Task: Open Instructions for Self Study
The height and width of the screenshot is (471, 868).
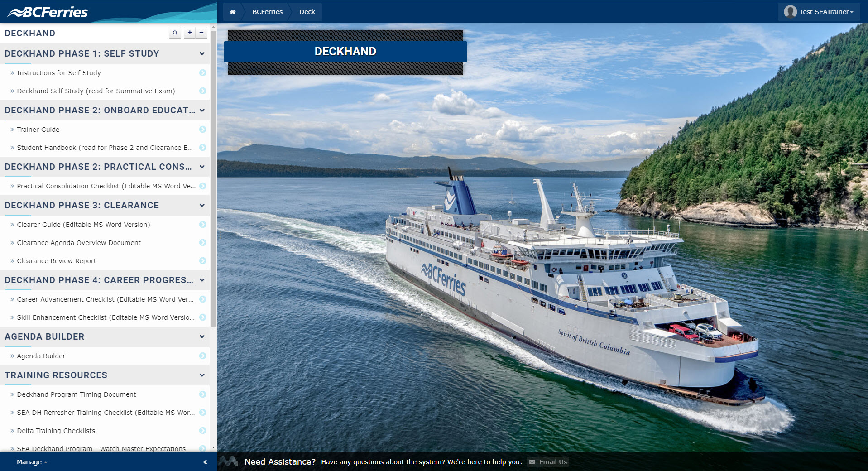Action: pyautogui.click(x=59, y=73)
